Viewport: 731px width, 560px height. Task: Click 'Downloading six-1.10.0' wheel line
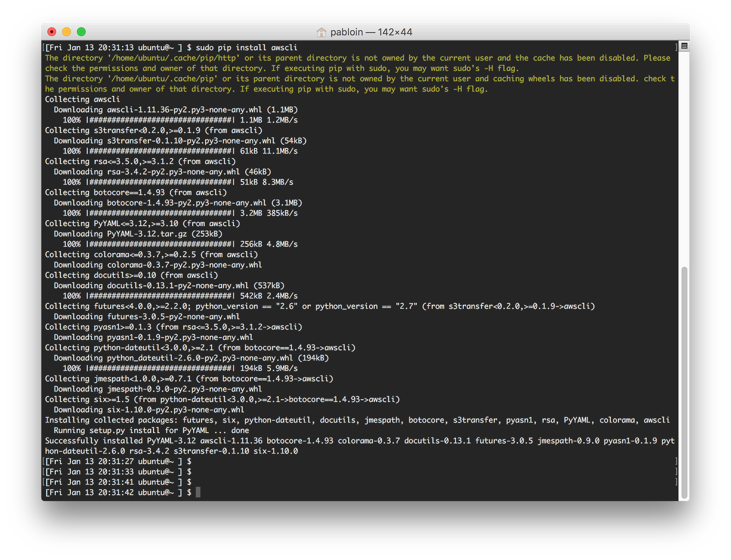(x=149, y=410)
